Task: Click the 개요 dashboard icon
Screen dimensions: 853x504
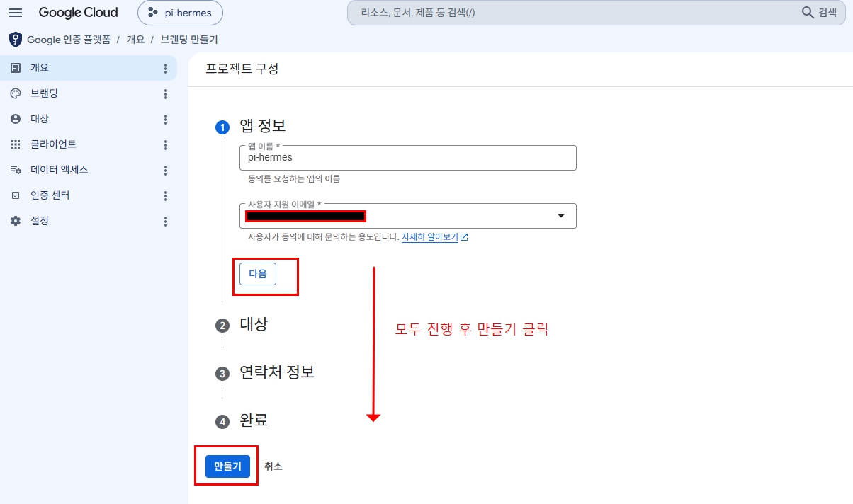Action: 16,69
